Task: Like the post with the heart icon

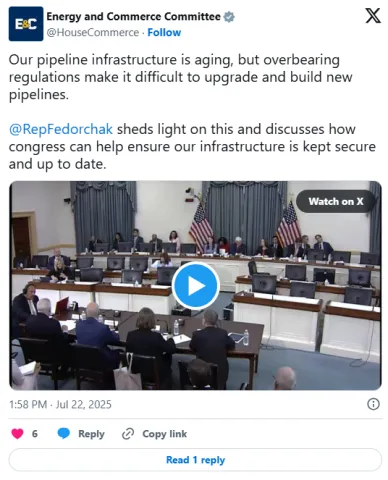Action: pyautogui.click(x=17, y=433)
